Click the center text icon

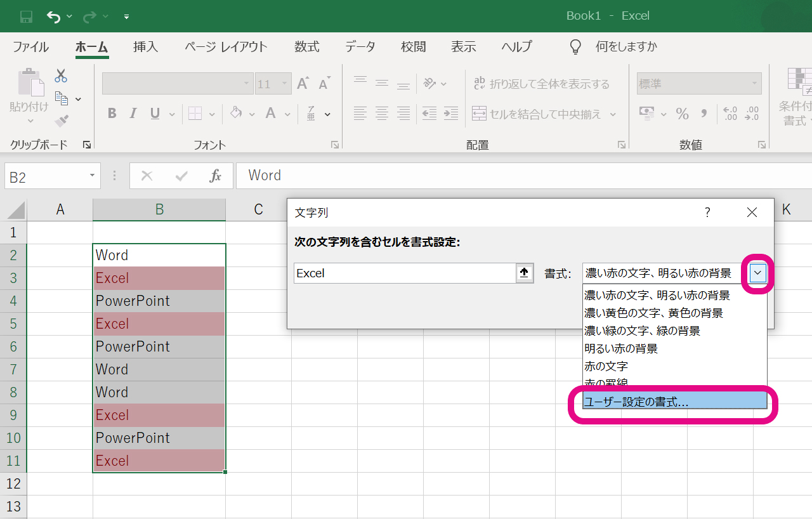click(x=382, y=114)
